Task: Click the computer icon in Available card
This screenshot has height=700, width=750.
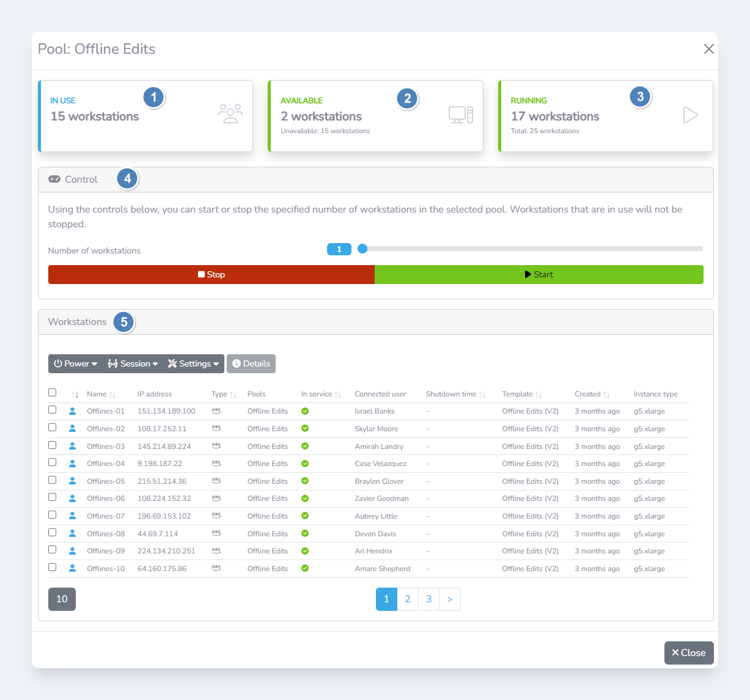Action: pos(460,115)
